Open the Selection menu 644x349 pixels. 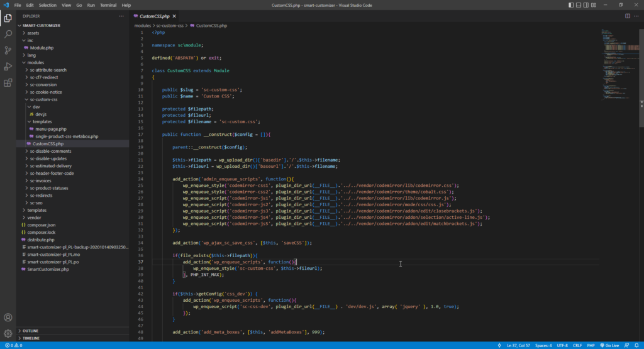click(x=47, y=5)
